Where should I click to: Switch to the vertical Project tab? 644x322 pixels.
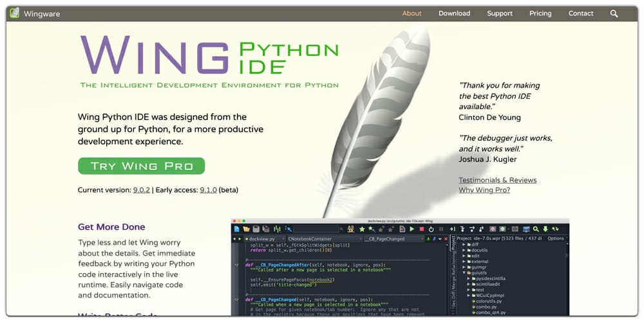pyautogui.click(x=453, y=243)
